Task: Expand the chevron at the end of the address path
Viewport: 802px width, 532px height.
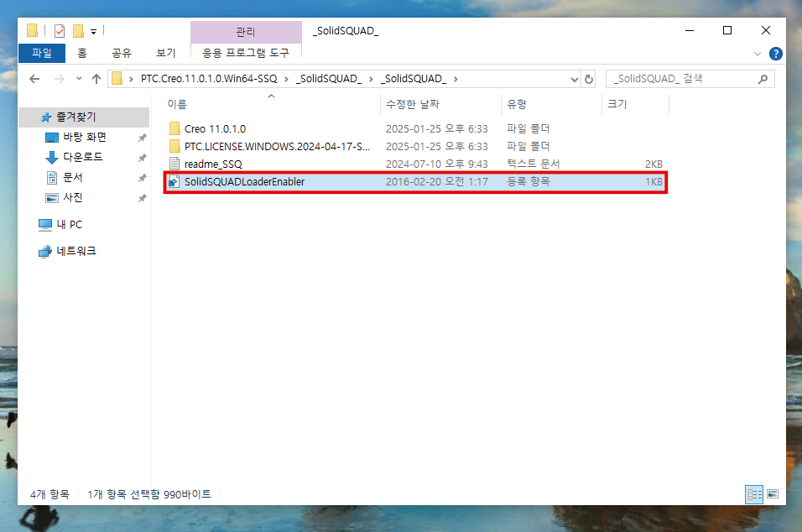Action: pyautogui.click(x=456, y=79)
